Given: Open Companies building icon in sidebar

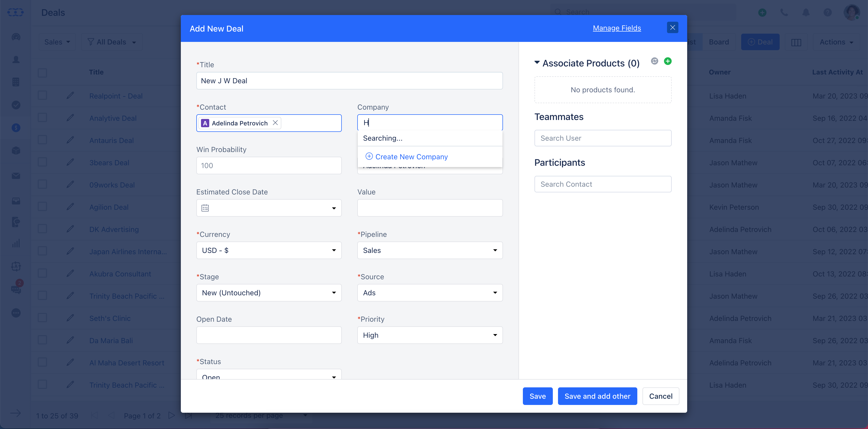Looking at the screenshot, I should tap(16, 82).
